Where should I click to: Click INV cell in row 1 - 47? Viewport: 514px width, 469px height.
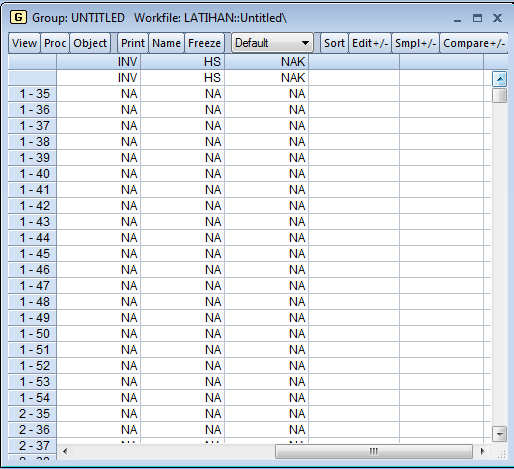click(99, 286)
